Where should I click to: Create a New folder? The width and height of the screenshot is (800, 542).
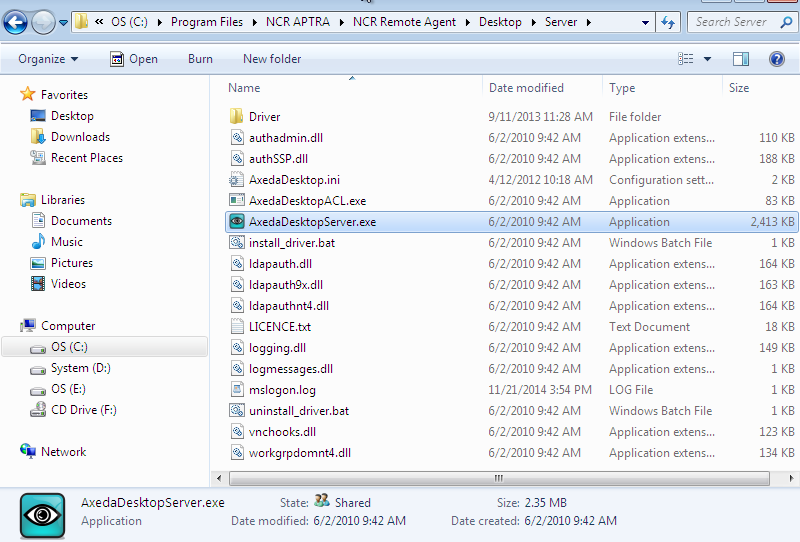coord(272,59)
